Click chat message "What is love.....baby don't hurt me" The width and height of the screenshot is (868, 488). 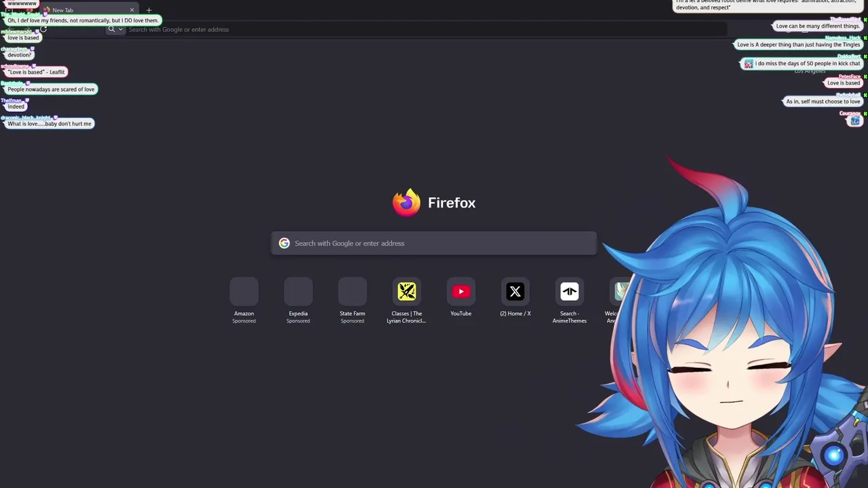click(x=49, y=123)
